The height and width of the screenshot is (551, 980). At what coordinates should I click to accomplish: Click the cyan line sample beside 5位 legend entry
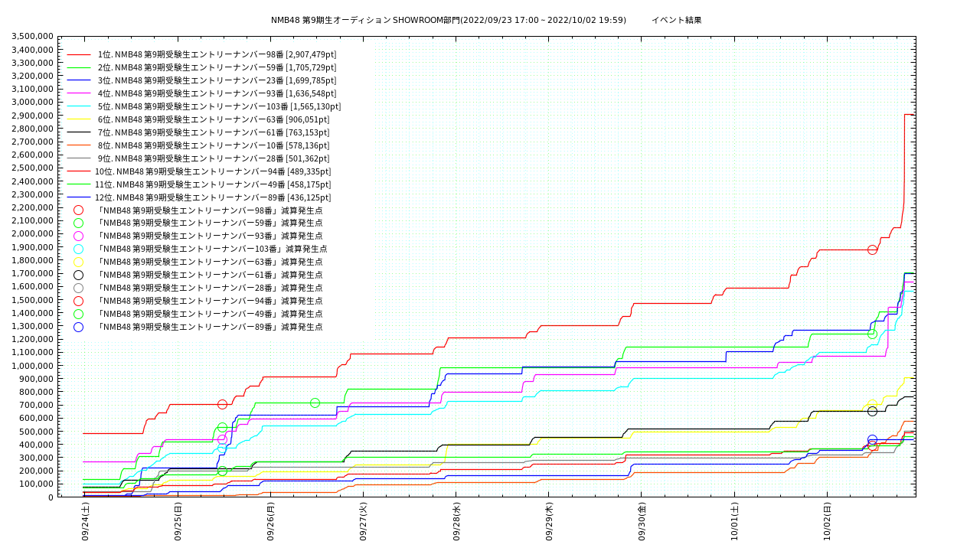point(78,107)
